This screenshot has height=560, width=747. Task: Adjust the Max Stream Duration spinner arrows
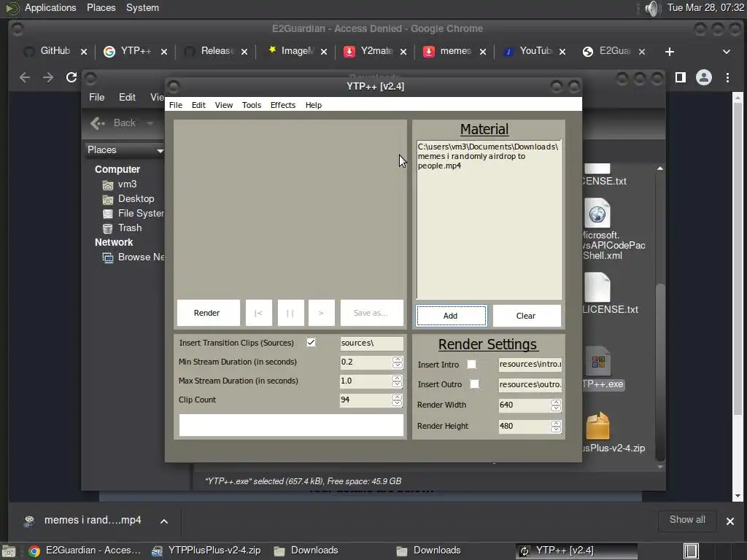pos(398,381)
